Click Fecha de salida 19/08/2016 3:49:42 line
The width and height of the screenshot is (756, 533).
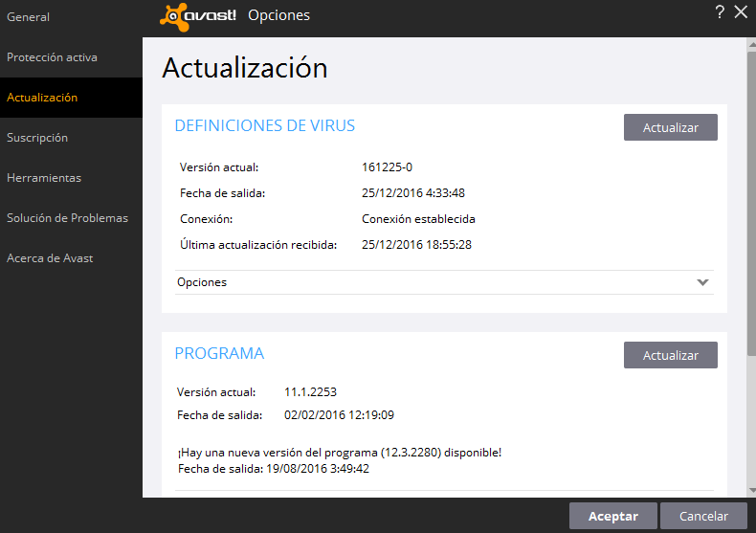coord(274,469)
